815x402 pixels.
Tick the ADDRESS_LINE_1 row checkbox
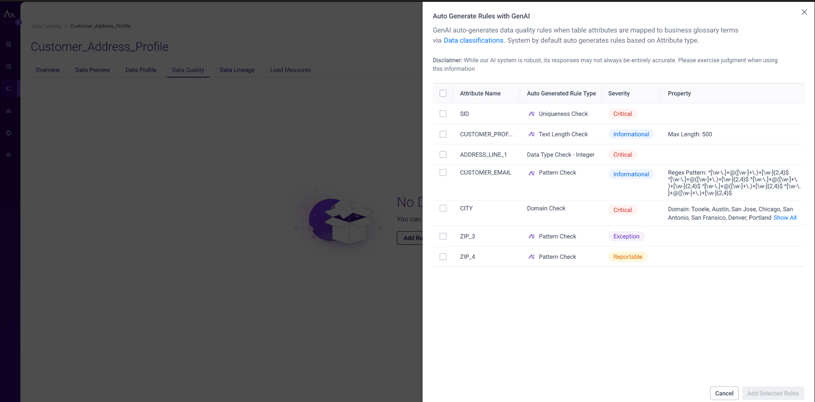(x=443, y=155)
